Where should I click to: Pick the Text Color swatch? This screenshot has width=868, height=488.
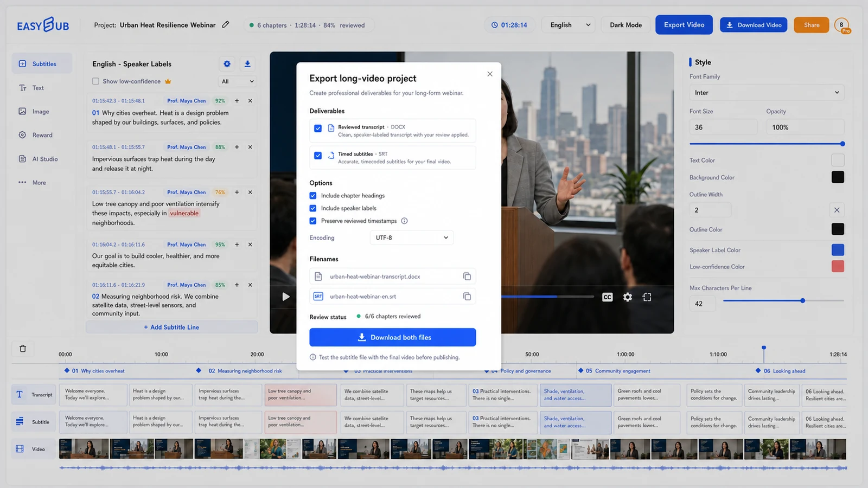pos(838,160)
